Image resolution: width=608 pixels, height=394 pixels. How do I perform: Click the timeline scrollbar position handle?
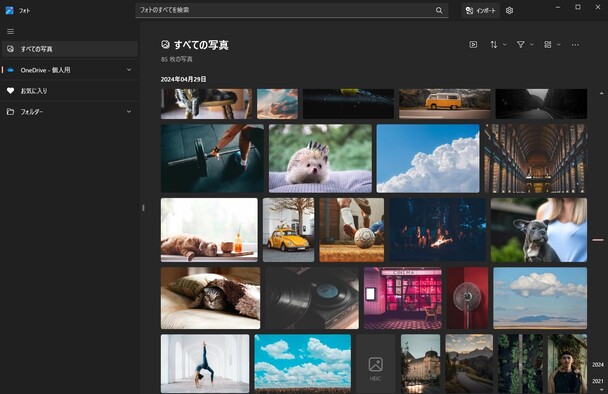[598, 240]
